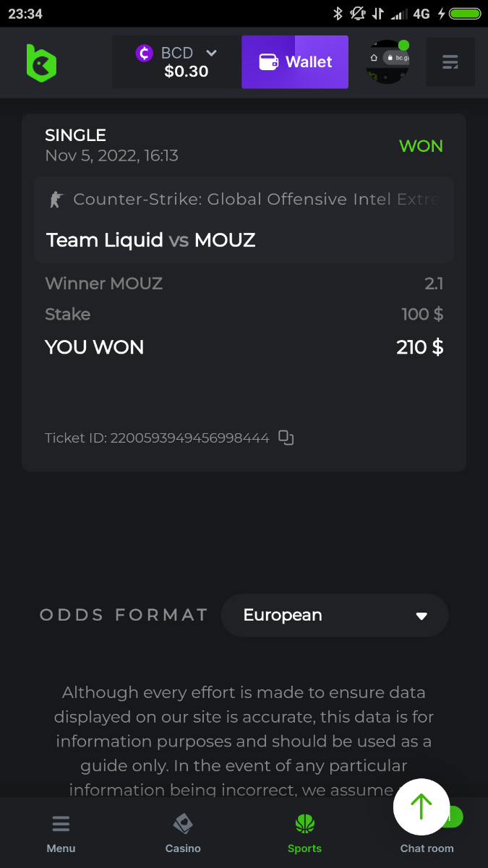The height and width of the screenshot is (868, 488).
Task: Expand the BCD currency selector chevron
Action: [x=211, y=53]
